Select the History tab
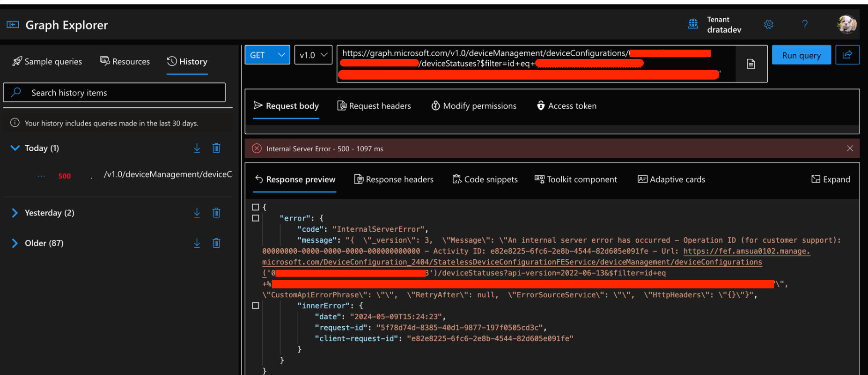 187,61
